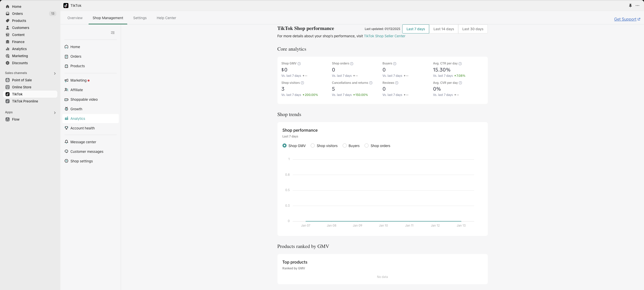Switch the range to Last 30 days
The image size is (644, 290).
click(x=472, y=29)
